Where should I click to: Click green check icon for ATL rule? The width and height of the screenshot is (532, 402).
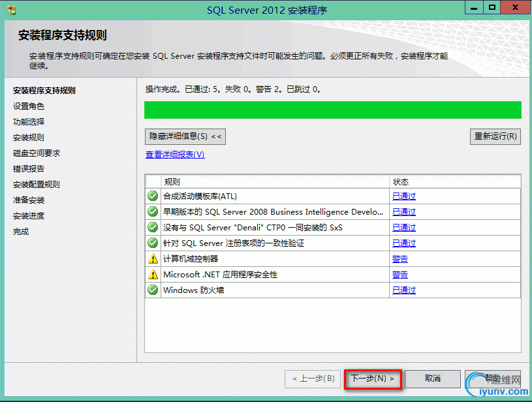tap(153, 196)
